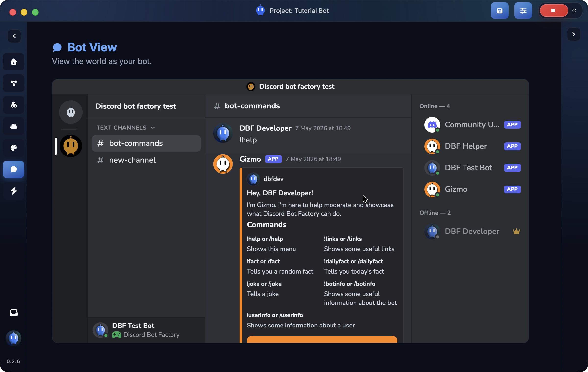
Task: Open the inbox tray icon
Action: pyautogui.click(x=14, y=313)
